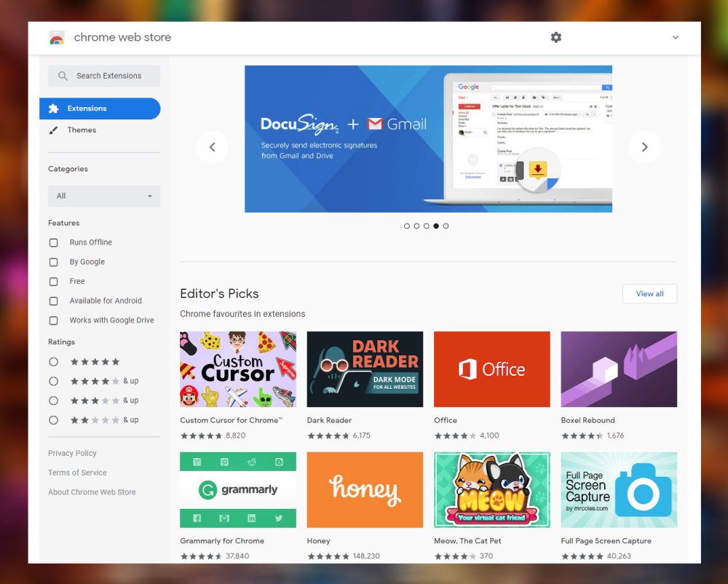728x584 pixels.
Task: Open the settings gear
Action: [556, 37]
